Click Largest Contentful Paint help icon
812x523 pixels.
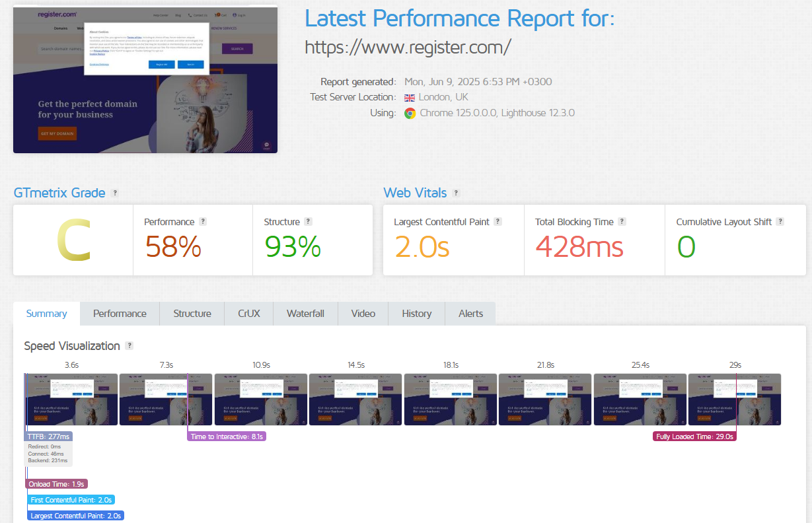tap(498, 222)
